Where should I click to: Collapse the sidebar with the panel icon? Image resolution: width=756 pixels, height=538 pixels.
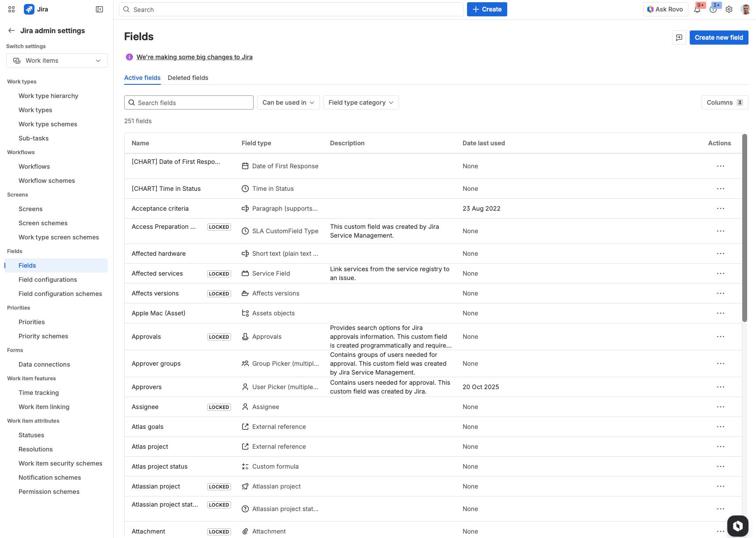coord(99,9)
